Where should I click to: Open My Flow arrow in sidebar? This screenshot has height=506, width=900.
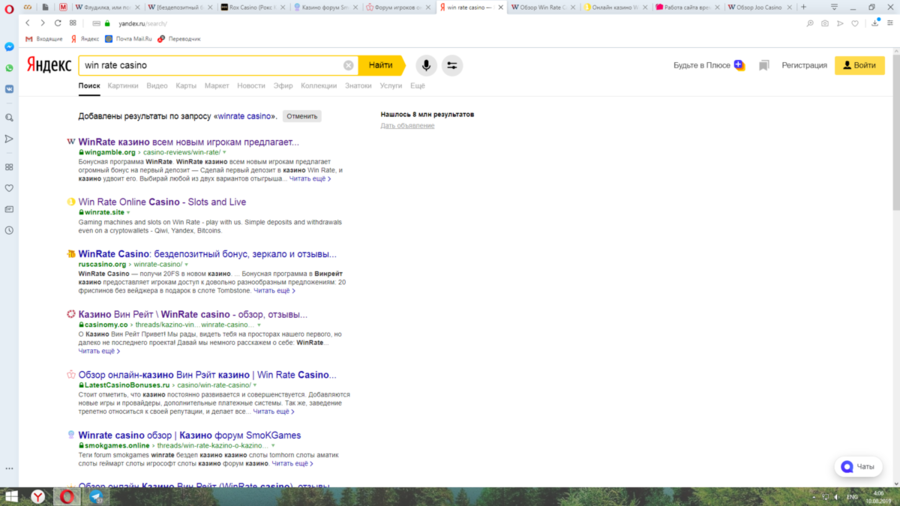tap(9, 139)
